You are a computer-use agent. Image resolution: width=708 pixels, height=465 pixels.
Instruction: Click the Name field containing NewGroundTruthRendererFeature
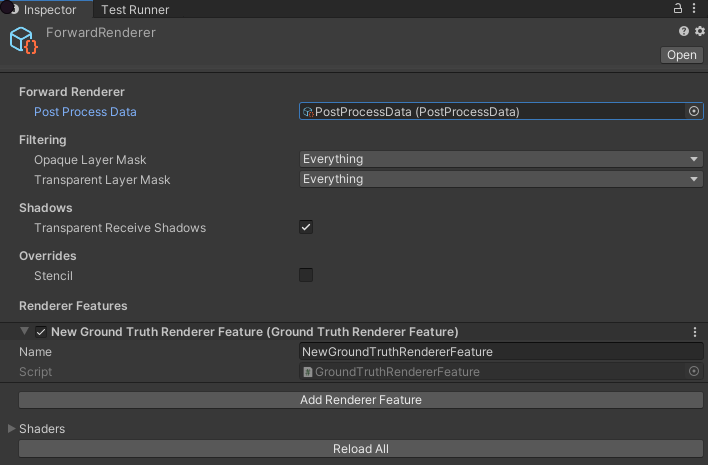pos(502,352)
